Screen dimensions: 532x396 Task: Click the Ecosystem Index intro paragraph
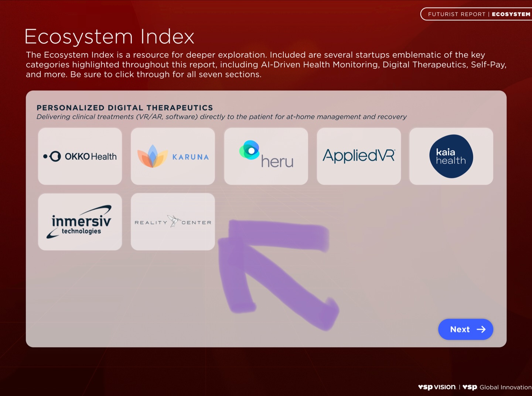coord(266,65)
